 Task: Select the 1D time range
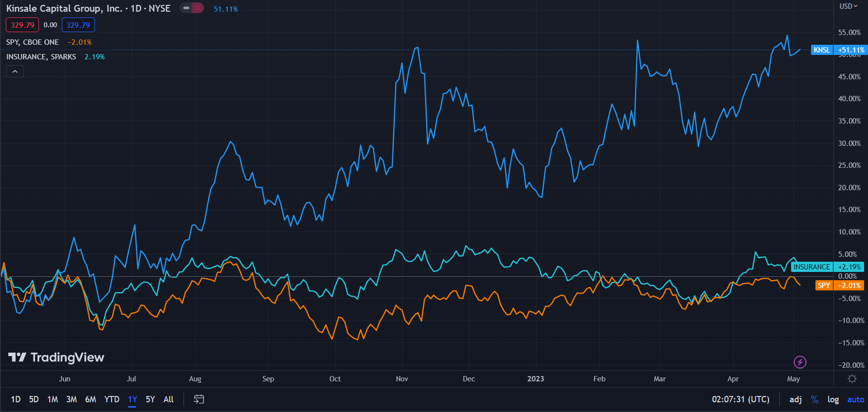tap(16, 399)
